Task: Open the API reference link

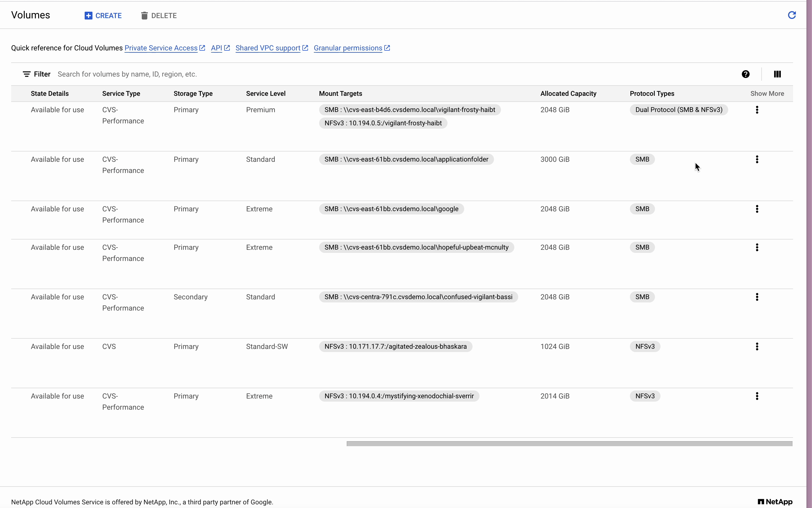Action: pyautogui.click(x=217, y=48)
